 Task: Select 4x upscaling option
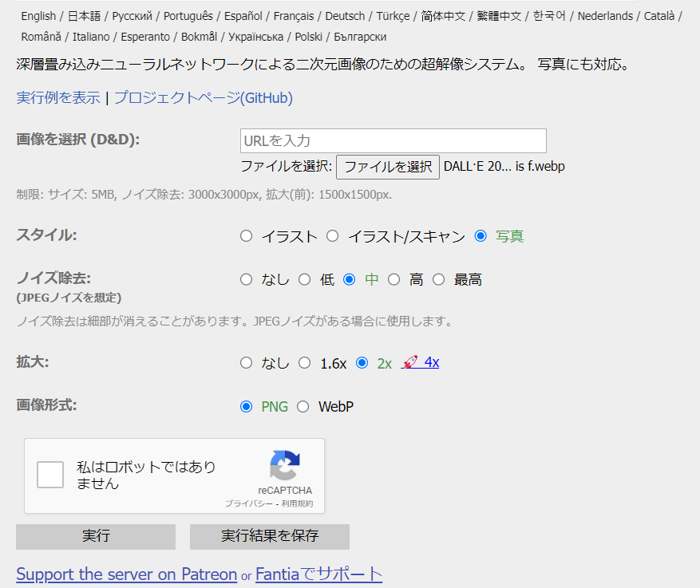click(432, 362)
